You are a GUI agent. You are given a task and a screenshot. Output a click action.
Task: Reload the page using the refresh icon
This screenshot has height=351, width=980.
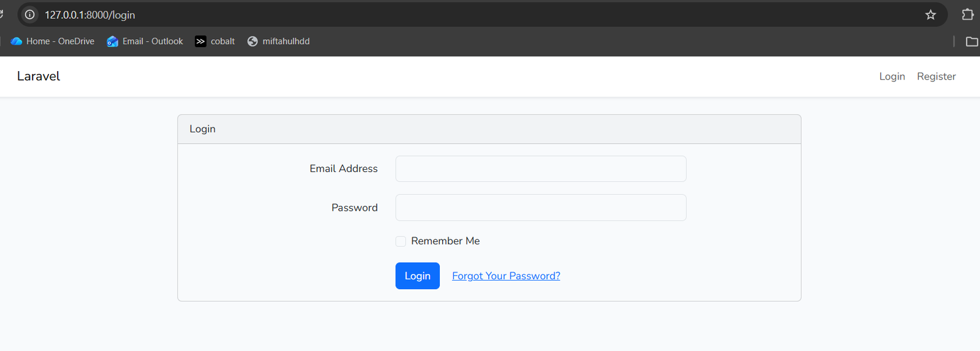pos(2,15)
